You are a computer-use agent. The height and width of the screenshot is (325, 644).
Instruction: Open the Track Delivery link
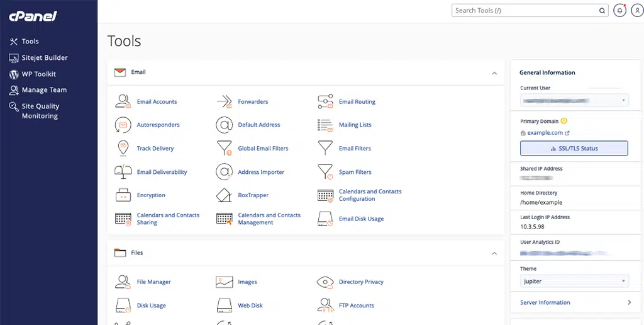click(x=155, y=149)
